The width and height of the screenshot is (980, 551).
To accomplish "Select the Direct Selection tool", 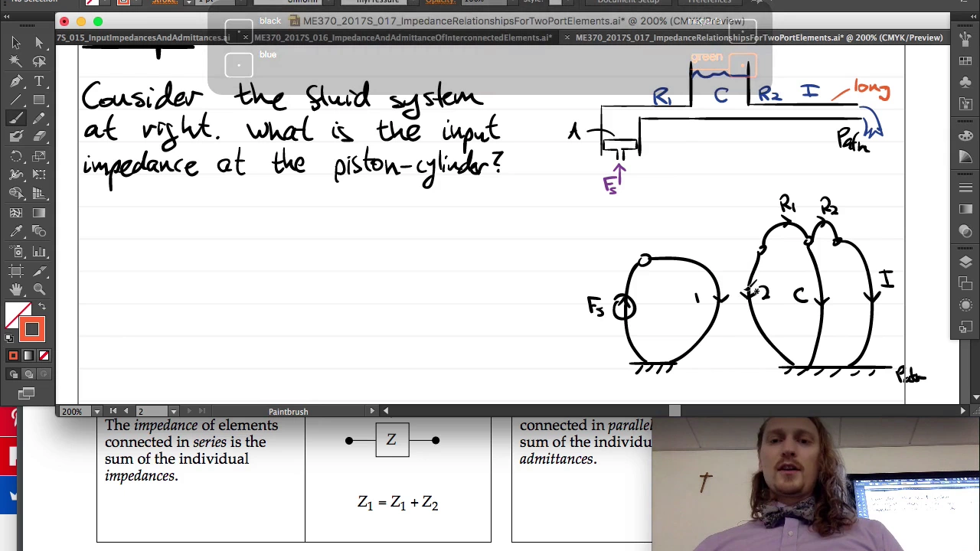I will coord(39,43).
